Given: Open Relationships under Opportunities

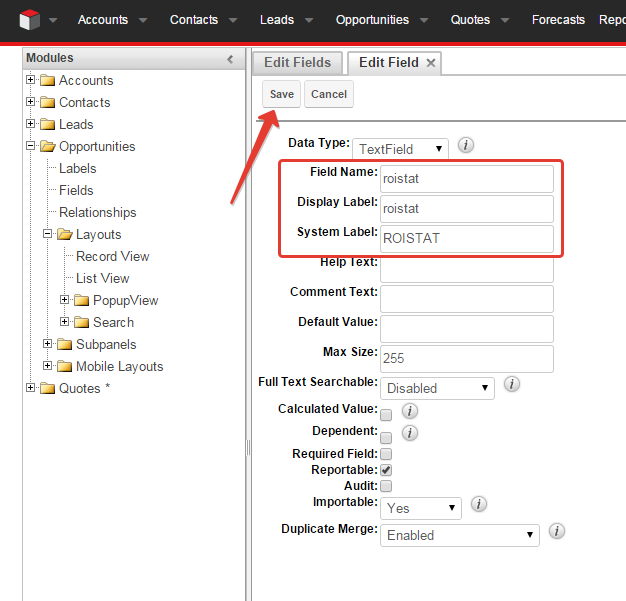Looking at the screenshot, I should pos(97,212).
